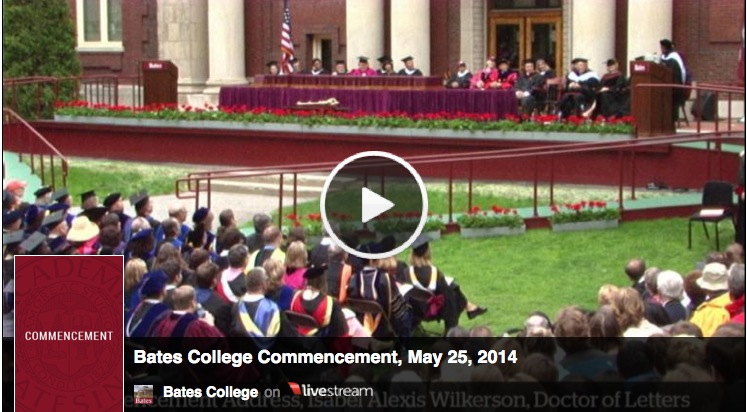
Task: Visit the Bates College channel link
Action: click(x=210, y=392)
